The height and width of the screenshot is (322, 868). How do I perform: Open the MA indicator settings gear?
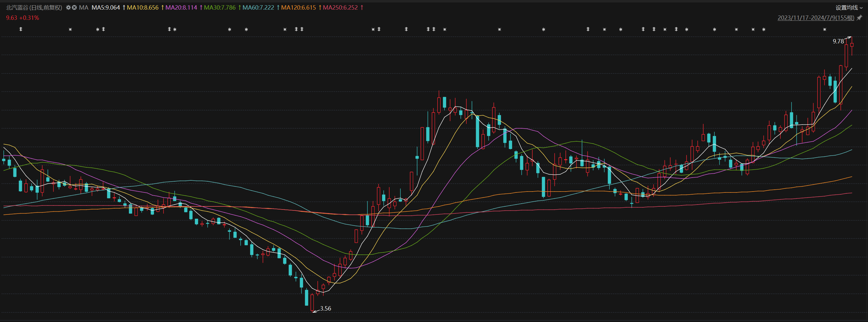68,7
